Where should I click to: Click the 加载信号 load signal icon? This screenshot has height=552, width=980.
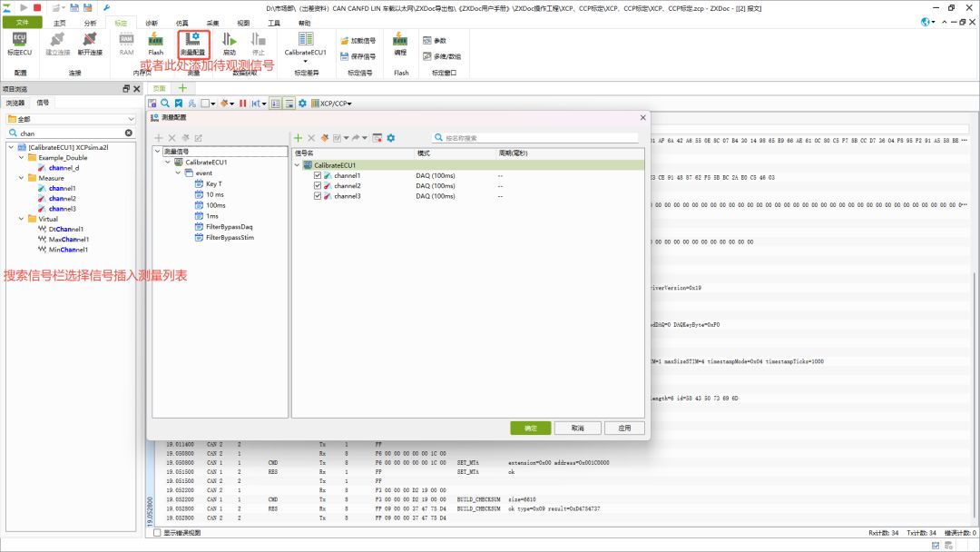[x=358, y=41]
